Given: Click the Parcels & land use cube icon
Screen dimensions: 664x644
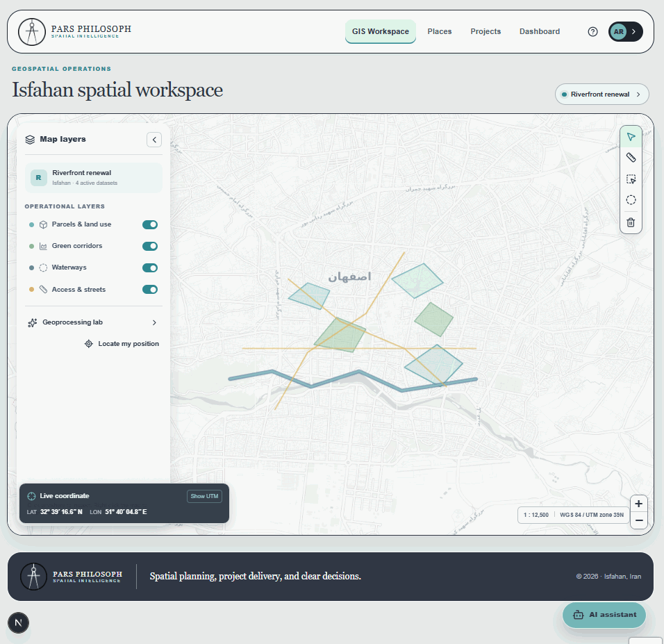Looking at the screenshot, I should point(43,224).
